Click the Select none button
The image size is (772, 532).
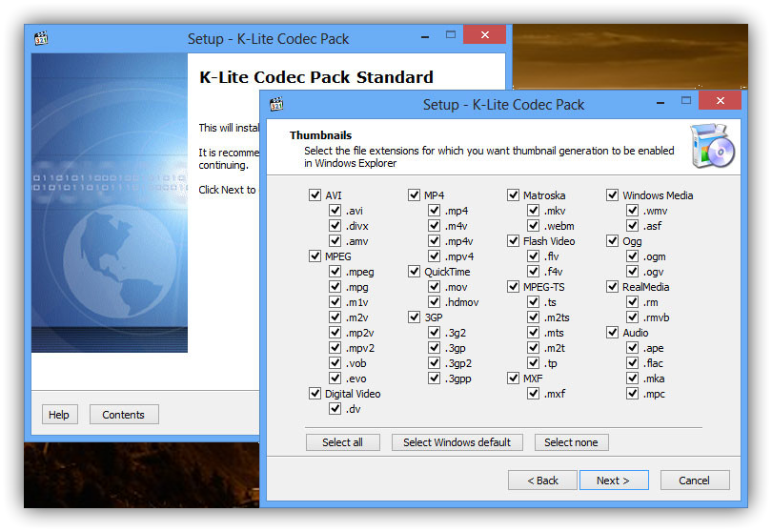click(571, 442)
